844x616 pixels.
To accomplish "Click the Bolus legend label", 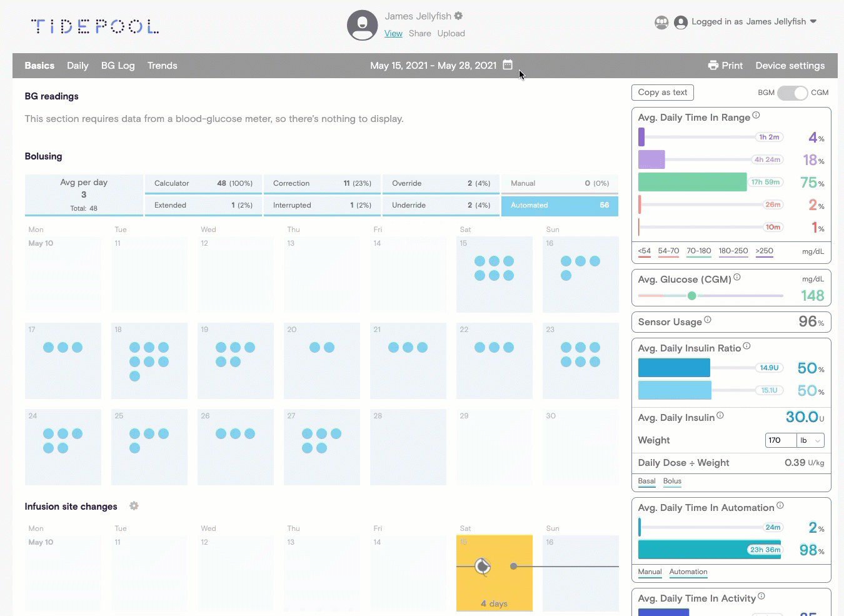I will [672, 482].
